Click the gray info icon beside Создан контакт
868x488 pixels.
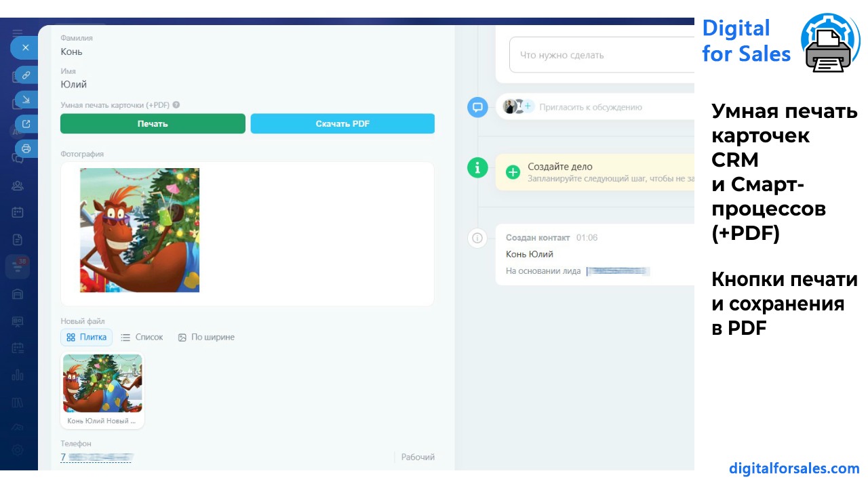pos(477,238)
